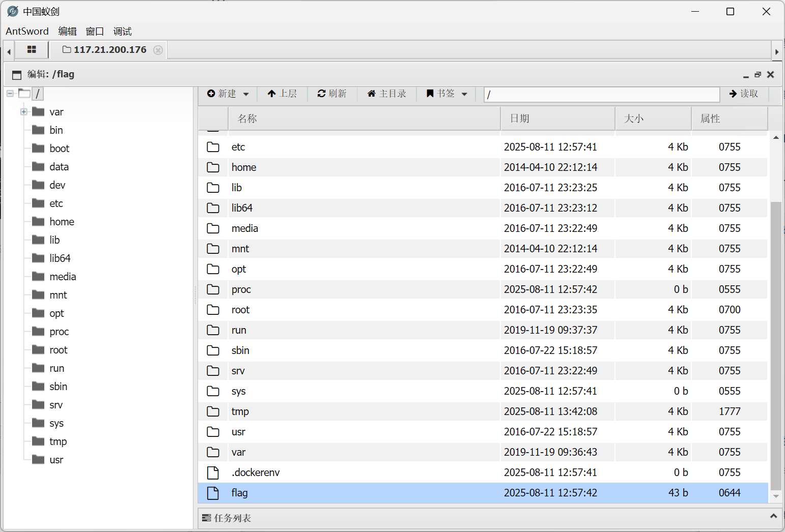Open the 调试 menu

(x=122, y=31)
